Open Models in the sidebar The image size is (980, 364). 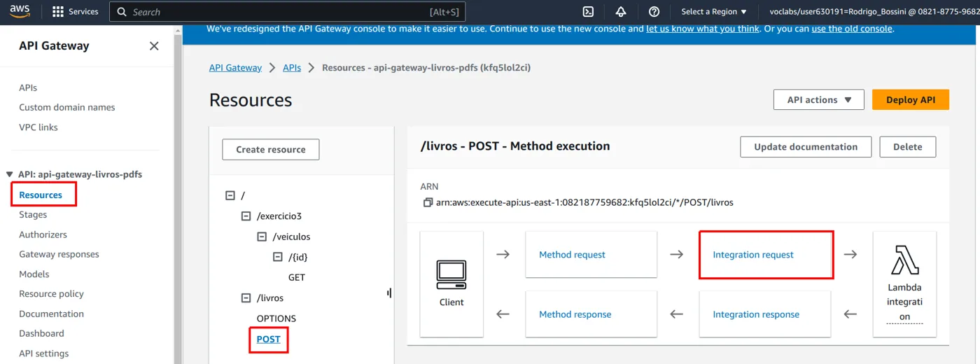click(34, 274)
